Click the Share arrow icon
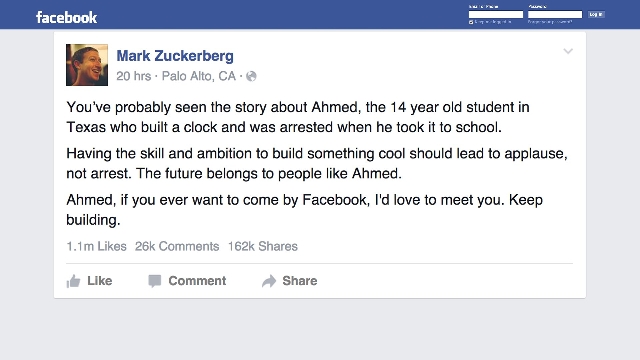Screen dimensions: 640x360 click(269, 281)
